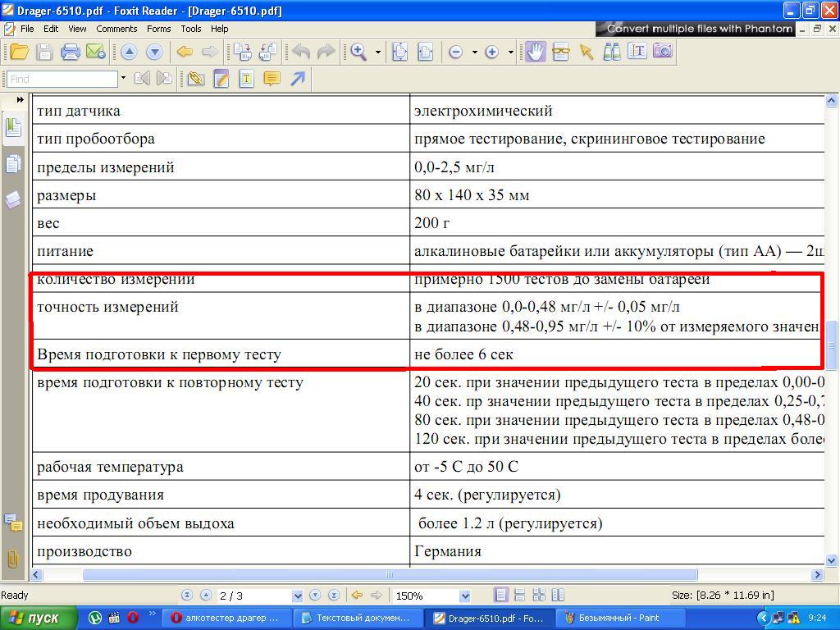Print the PDF using the printer icon
This screenshot has width=840, height=630.
pyautogui.click(x=71, y=52)
